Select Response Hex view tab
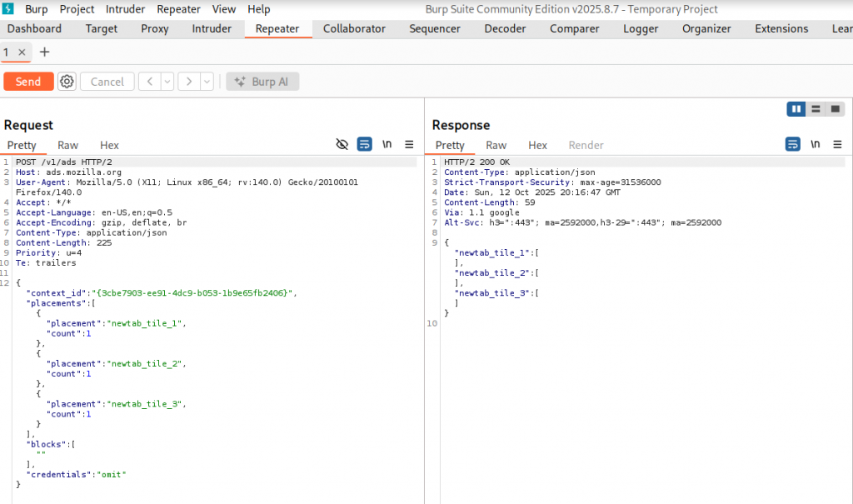The height and width of the screenshot is (504, 853). (x=537, y=145)
